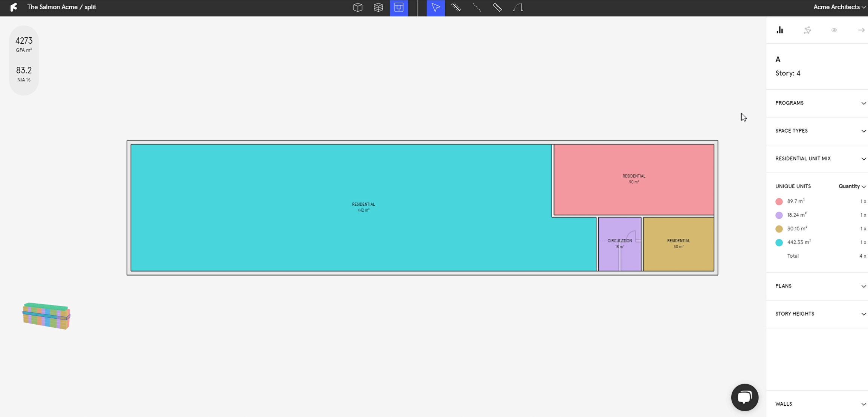Select the floor plan view icon

point(399,8)
